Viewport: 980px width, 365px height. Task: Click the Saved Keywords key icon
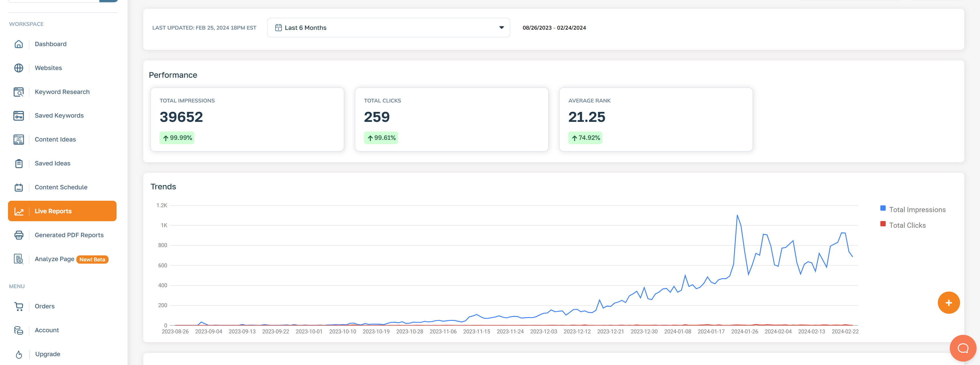click(x=19, y=116)
